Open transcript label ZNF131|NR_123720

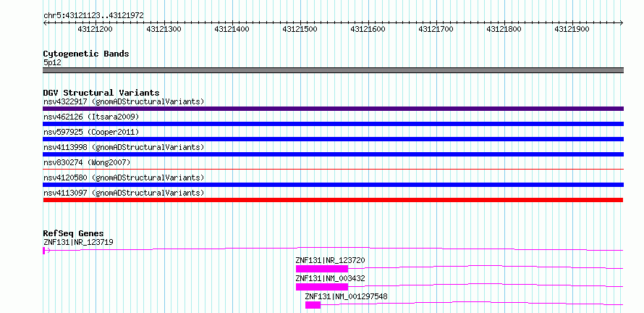[330, 260]
